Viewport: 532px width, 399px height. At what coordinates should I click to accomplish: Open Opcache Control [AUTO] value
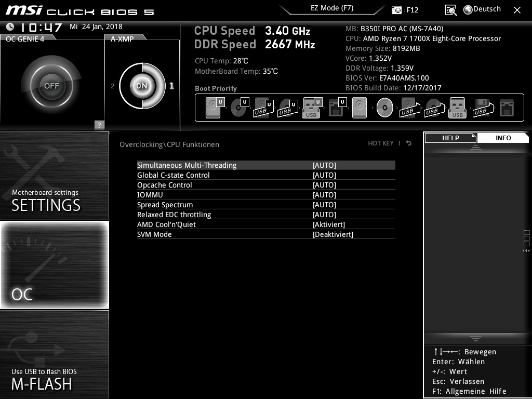324,185
